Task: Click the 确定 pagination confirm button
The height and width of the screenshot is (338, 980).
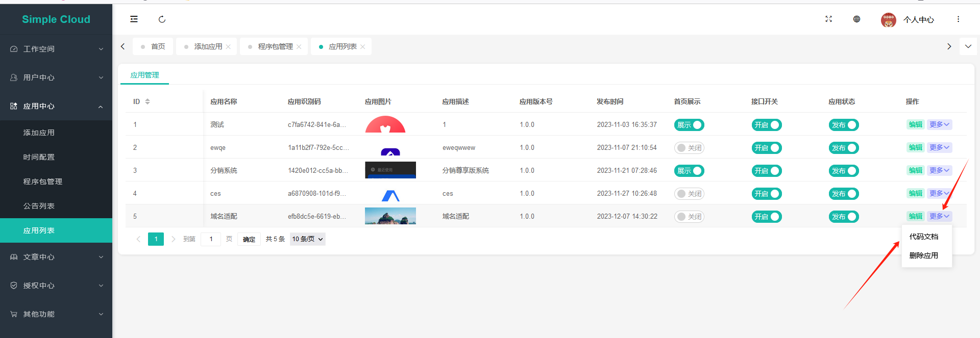Action: coord(249,239)
